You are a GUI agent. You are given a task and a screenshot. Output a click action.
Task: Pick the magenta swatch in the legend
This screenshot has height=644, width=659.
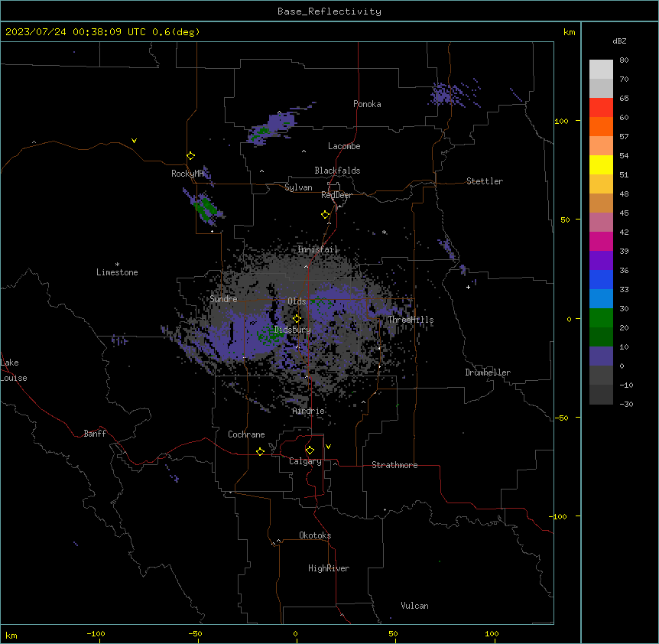[x=601, y=241]
